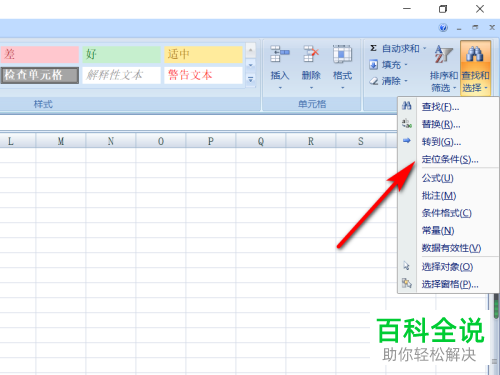Choose 查找(F)... from the menu
This screenshot has width=500, height=375.
[448, 107]
